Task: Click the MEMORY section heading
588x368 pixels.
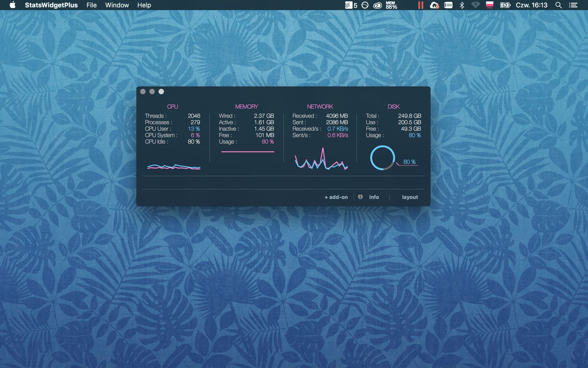Action: (246, 106)
